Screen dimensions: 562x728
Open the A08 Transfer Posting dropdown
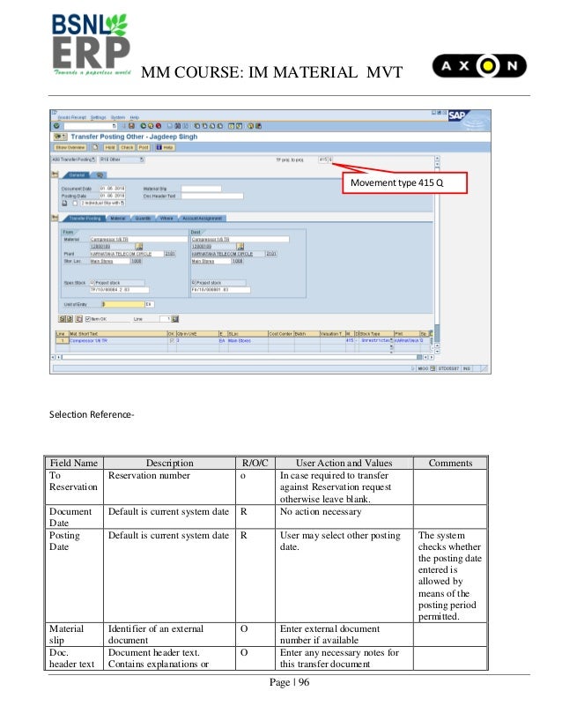tap(93, 160)
